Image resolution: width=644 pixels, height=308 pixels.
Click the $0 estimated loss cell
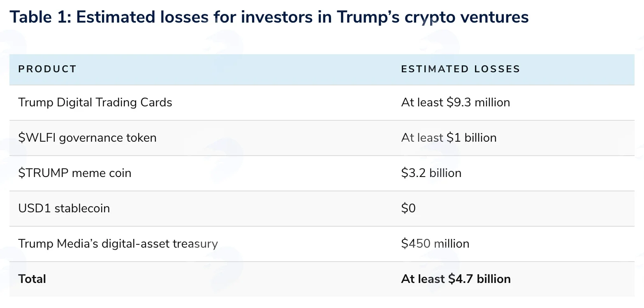pyautogui.click(x=408, y=208)
